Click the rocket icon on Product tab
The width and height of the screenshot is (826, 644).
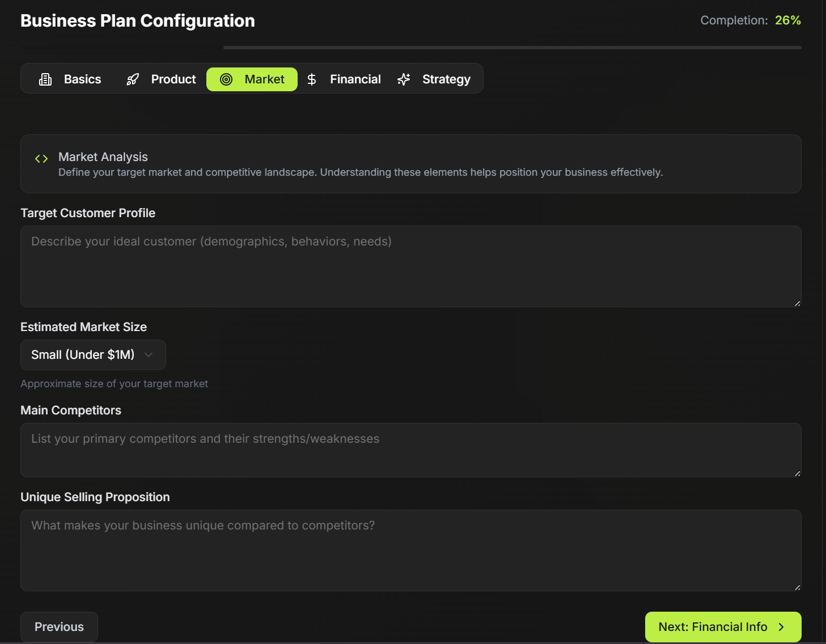tap(133, 79)
